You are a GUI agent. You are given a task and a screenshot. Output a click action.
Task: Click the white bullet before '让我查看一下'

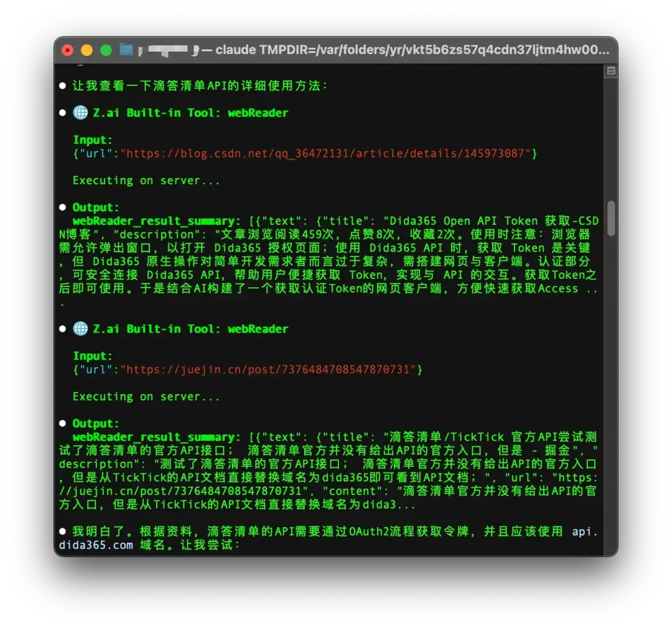63,86
